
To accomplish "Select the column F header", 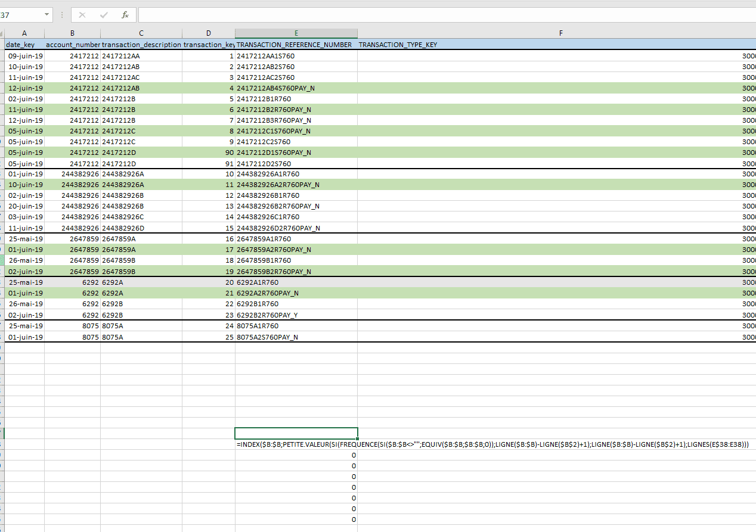I will click(560, 33).
